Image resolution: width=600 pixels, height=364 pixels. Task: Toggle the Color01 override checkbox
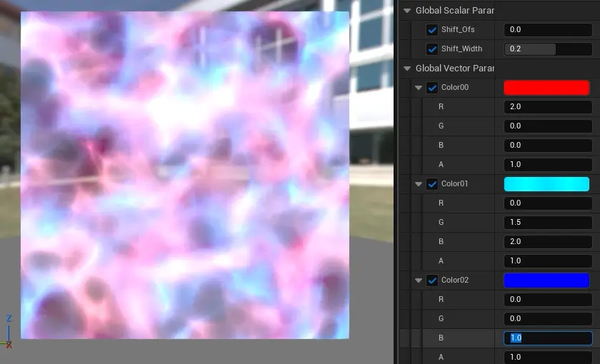pyautogui.click(x=432, y=184)
